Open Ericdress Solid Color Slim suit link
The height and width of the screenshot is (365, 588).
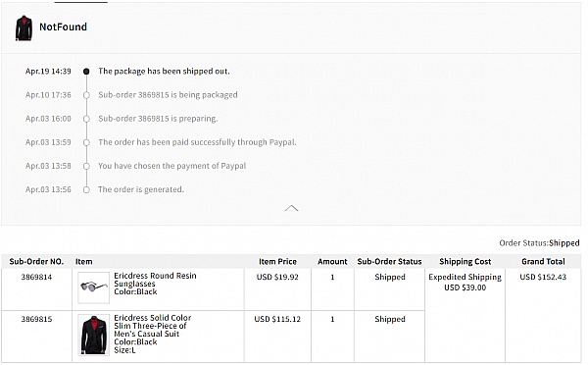pos(152,326)
